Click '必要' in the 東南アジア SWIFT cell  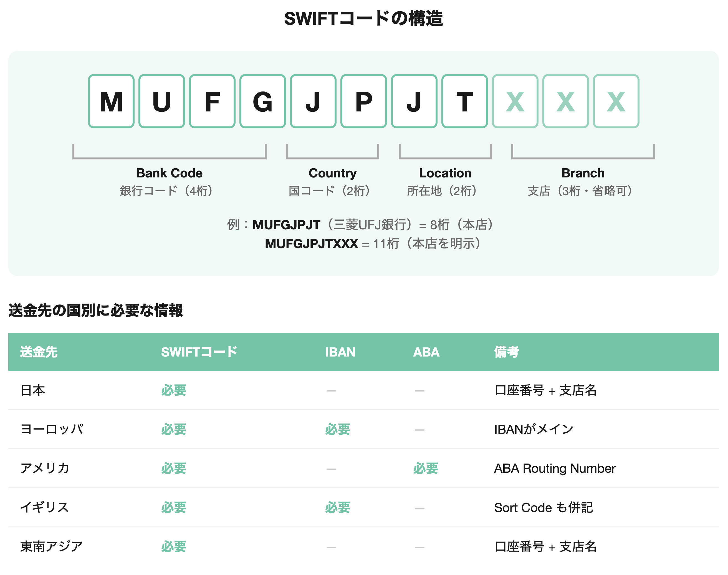(x=173, y=546)
